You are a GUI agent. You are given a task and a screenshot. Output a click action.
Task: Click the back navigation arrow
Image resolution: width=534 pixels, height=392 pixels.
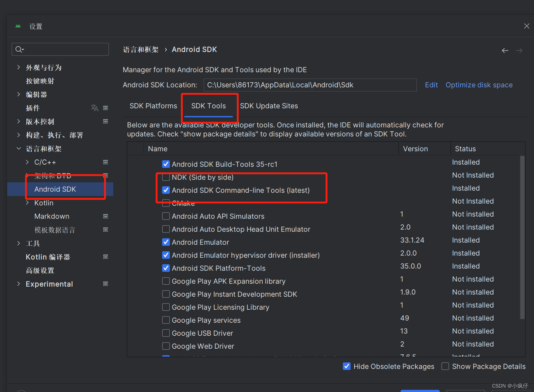pos(505,51)
